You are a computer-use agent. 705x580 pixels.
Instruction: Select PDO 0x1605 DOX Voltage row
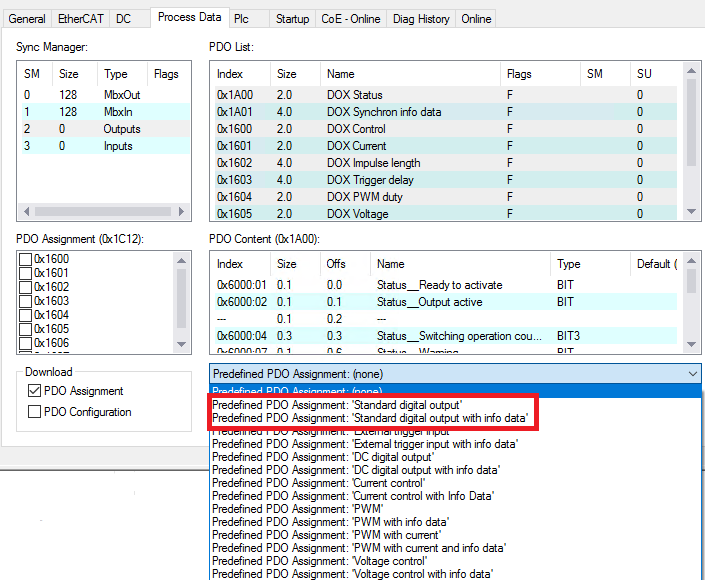pos(446,213)
